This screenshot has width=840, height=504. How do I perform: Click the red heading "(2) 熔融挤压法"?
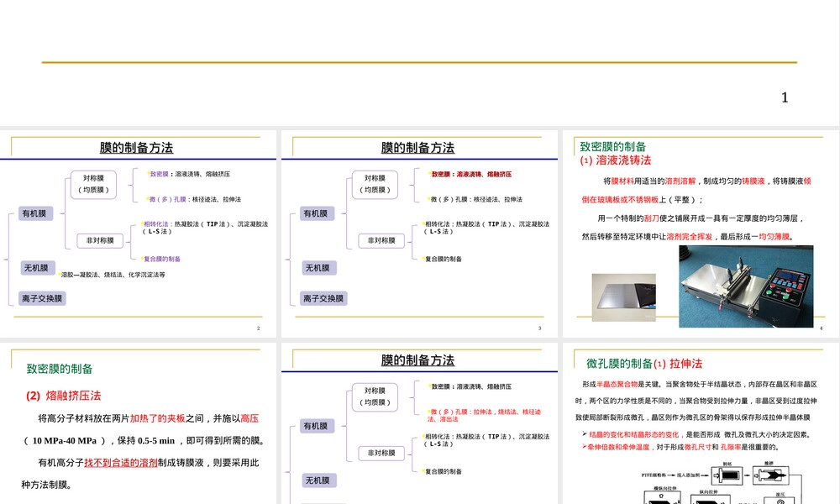[63, 396]
